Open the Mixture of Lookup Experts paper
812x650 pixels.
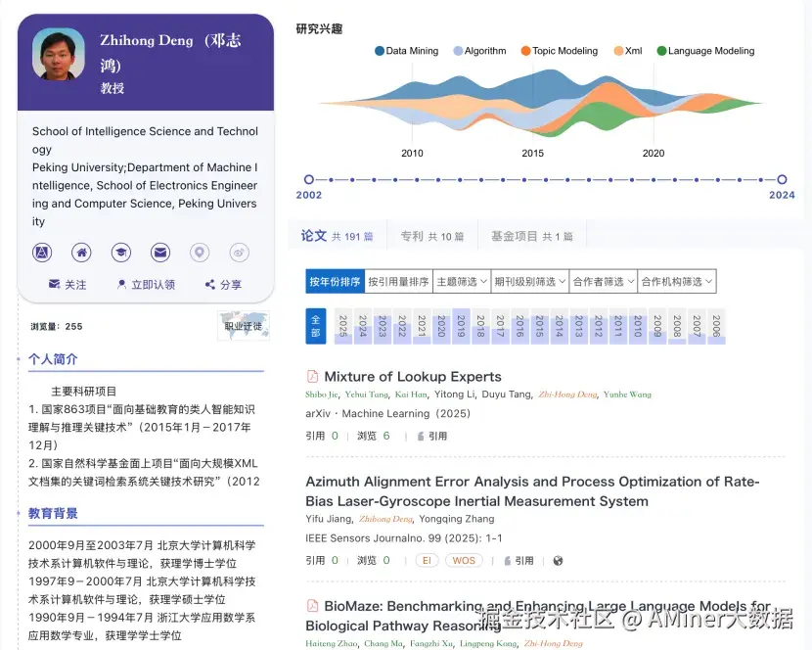[x=416, y=377]
